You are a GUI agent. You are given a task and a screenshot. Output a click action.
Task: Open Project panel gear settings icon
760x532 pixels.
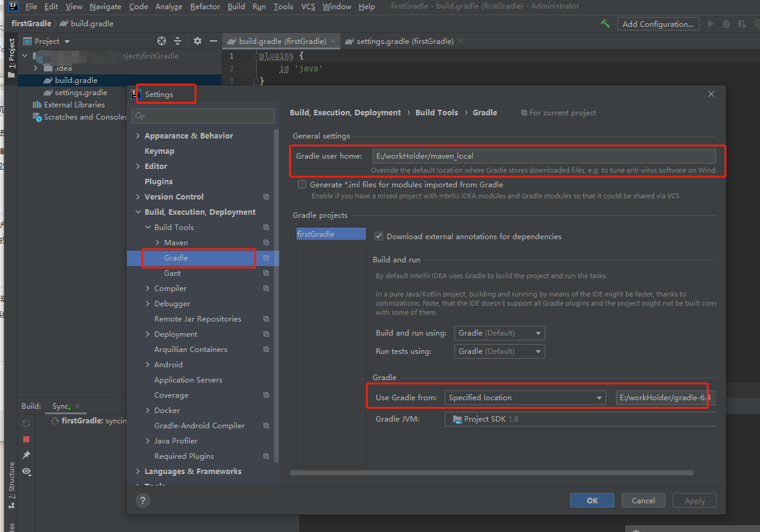click(x=198, y=41)
